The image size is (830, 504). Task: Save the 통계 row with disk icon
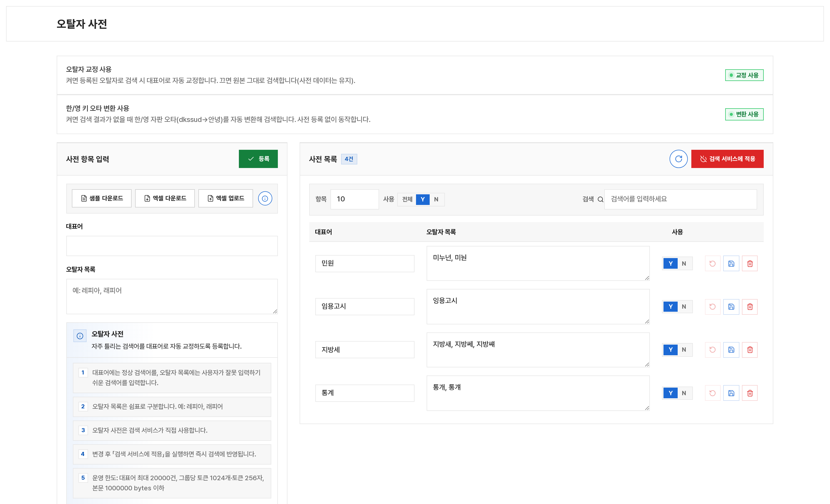click(x=731, y=393)
